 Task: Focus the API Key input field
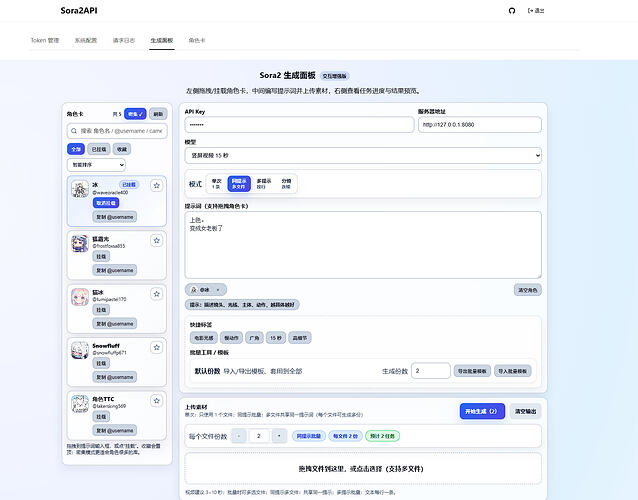pyautogui.click(x=299, y=124)
